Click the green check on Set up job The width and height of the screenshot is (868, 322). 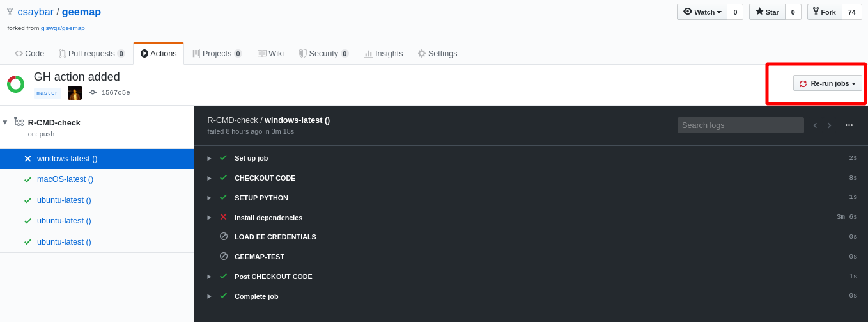[223, 157]
